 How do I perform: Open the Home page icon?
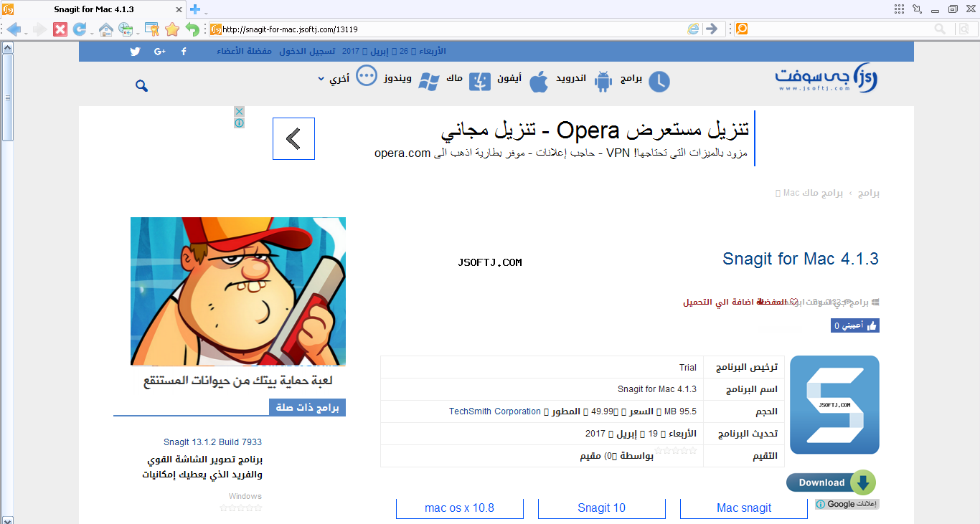point(106,29)
